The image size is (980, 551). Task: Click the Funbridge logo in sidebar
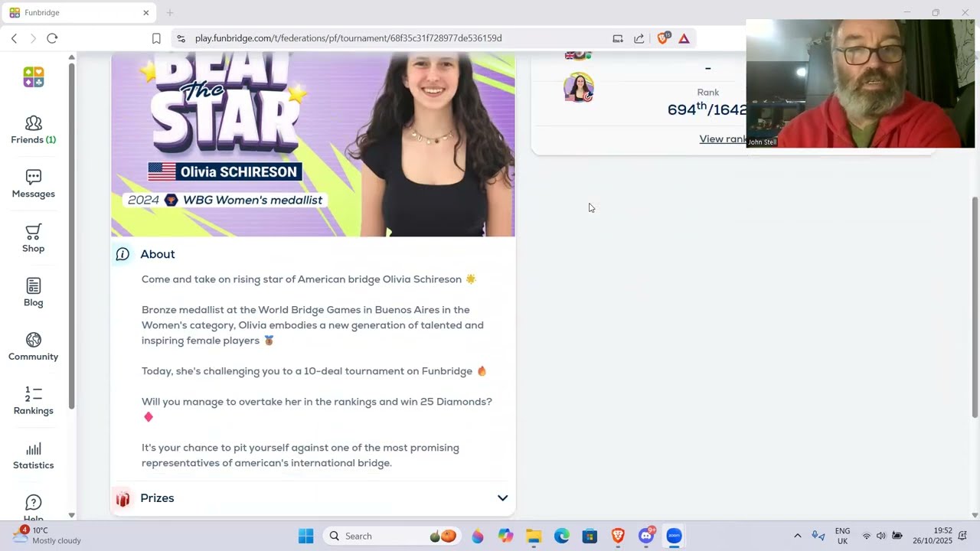(x=34, y=77)
